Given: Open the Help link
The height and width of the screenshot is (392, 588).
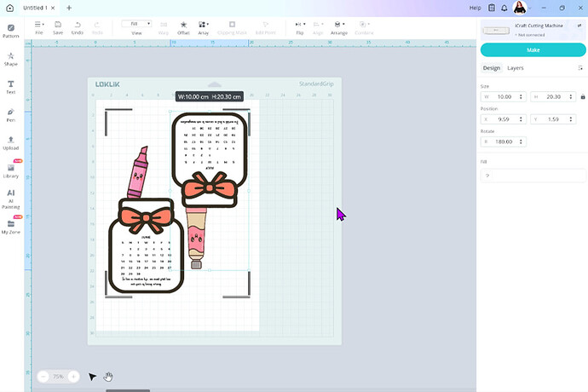Looking at the screenshot, I should click(476, 8).
